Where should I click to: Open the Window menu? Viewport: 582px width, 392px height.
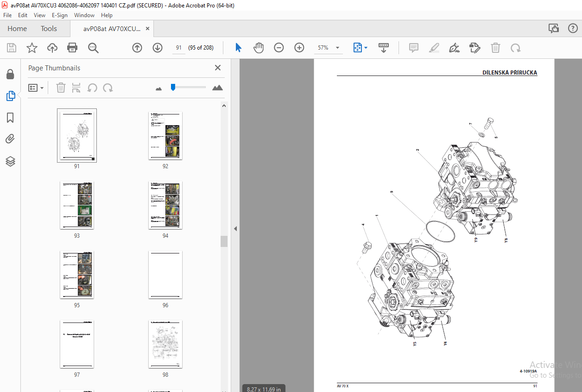84,15
